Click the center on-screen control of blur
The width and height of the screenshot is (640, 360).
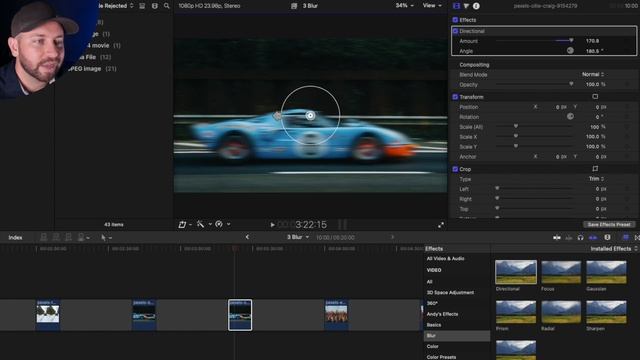tap(310, 116)
